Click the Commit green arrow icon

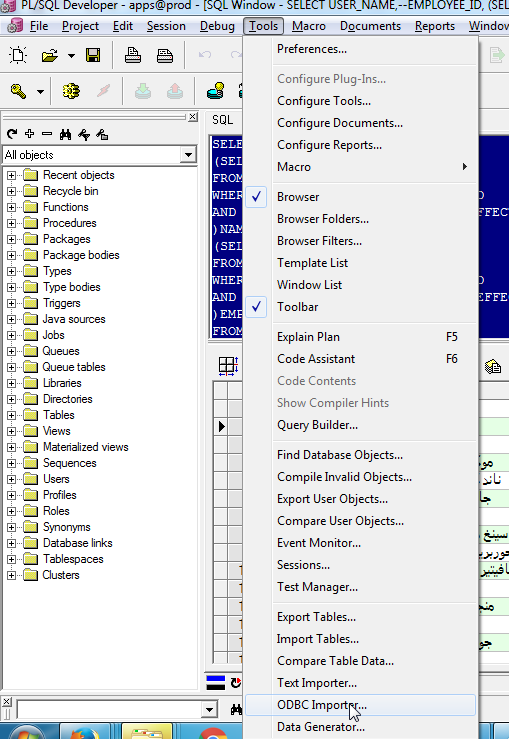click(x=143, y=91)
